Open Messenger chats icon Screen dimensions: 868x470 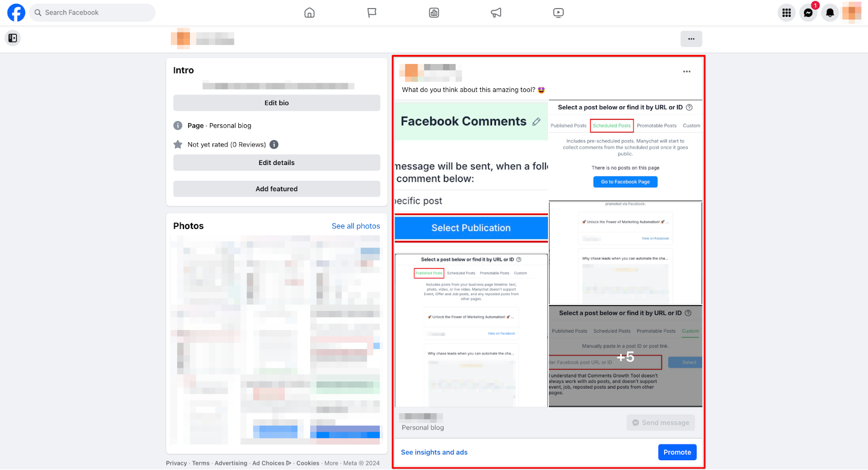(x=808, y=12)
